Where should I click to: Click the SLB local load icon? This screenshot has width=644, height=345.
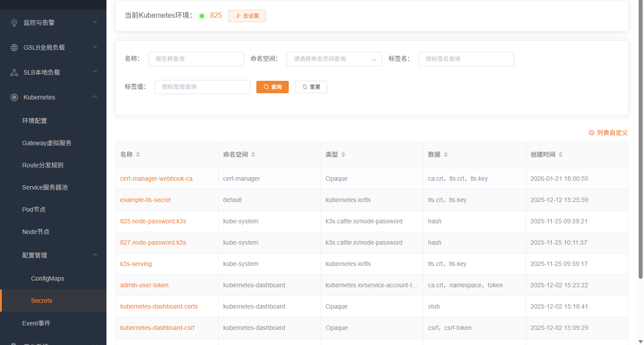coord(14,72)
